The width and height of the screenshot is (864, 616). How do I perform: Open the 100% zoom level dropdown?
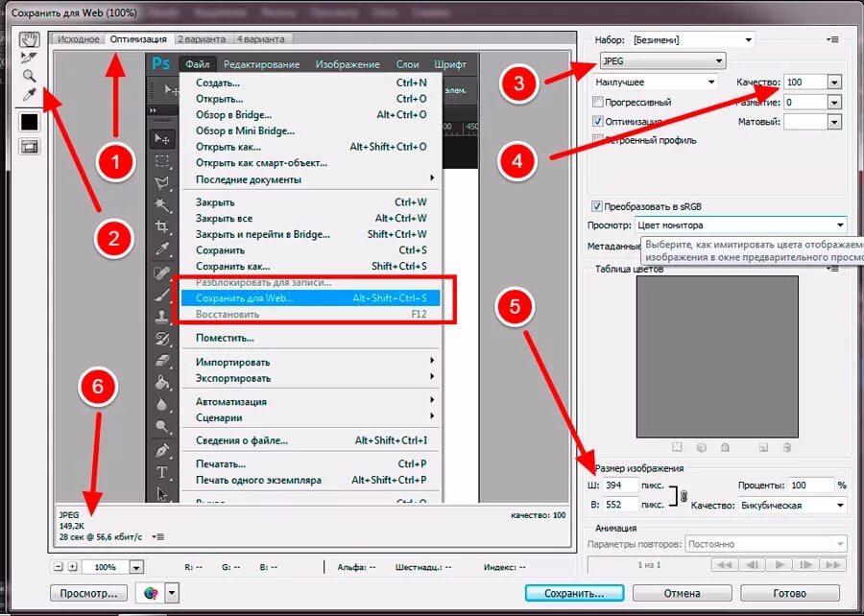135,567
